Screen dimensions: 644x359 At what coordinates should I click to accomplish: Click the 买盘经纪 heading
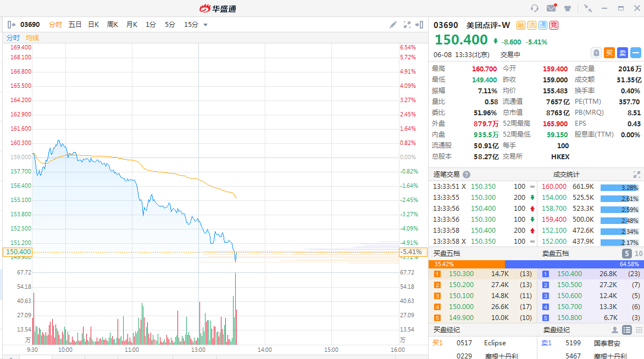(x=446, y=330)
